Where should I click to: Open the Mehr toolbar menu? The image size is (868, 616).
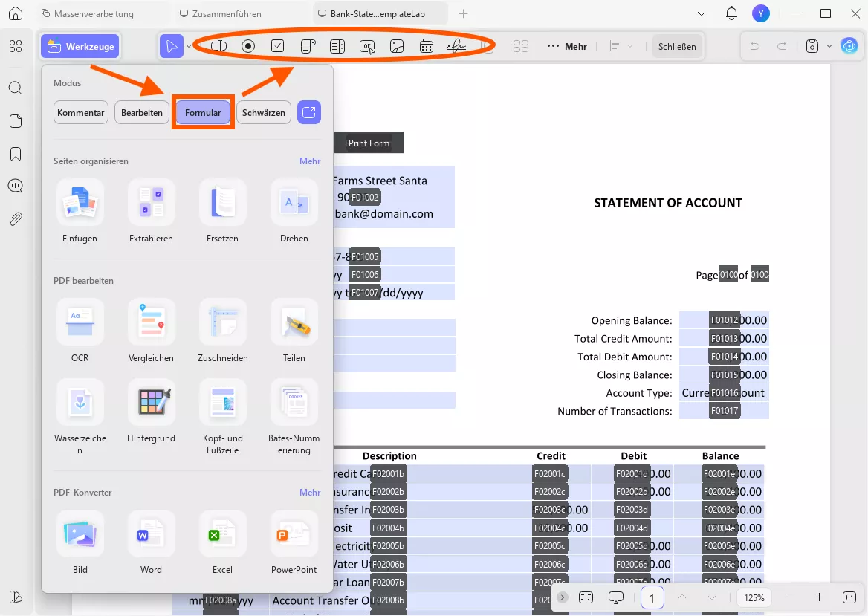(x=567, y=47)
